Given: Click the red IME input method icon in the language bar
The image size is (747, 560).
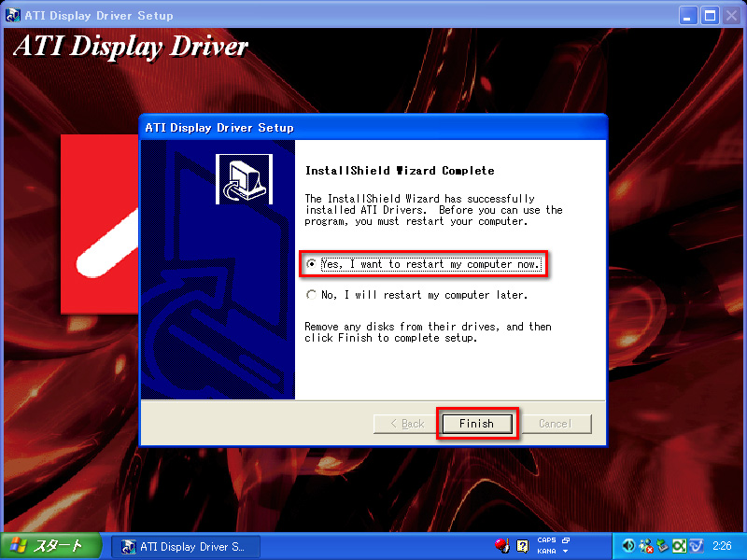Looking at the screenshot, I should 501,546.
